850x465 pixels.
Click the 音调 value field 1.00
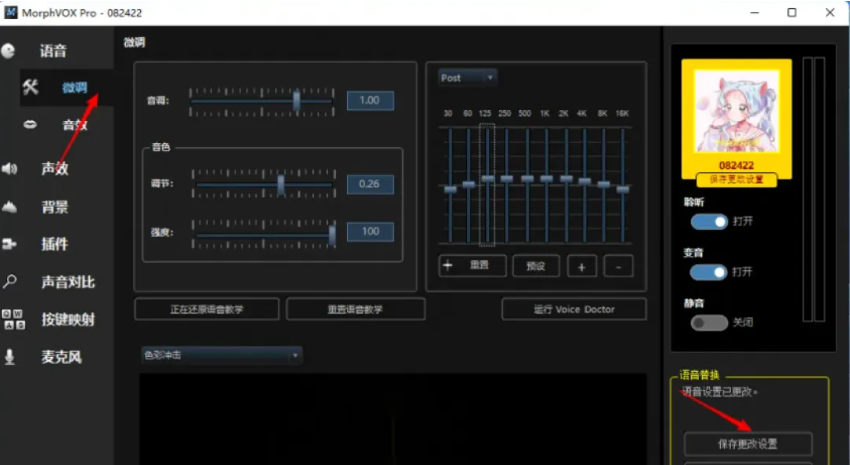(x=370, y=100)
